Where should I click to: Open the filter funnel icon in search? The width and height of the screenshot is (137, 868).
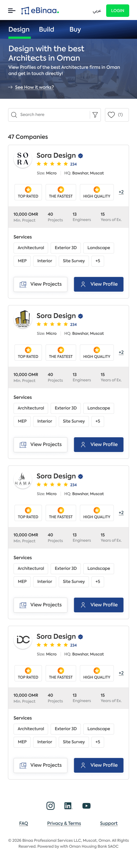click(95, 115)
